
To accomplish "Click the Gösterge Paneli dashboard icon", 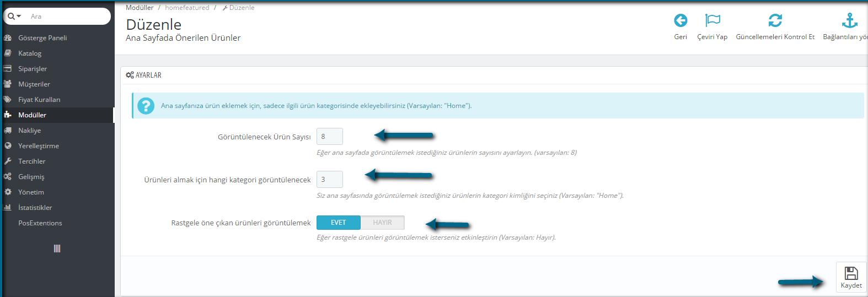I will coord(8,38).
